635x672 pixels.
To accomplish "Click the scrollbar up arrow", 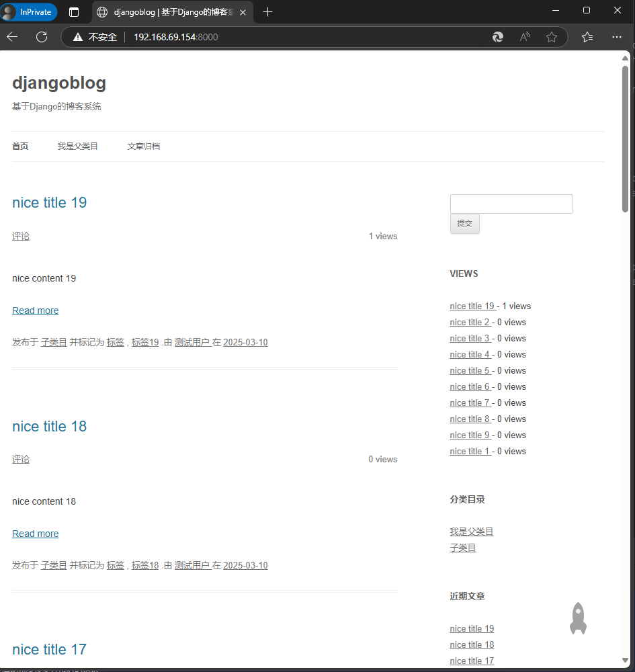I will point(625,58).
